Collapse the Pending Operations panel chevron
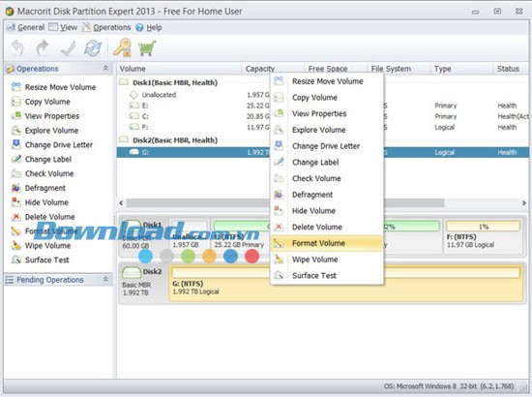The width and height of the screenshot is (532, 397). [x=105, y=279]
